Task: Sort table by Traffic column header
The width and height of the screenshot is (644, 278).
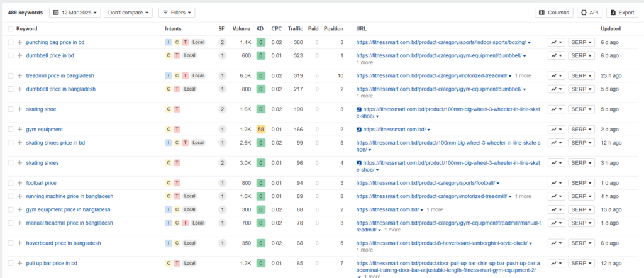Action: tap(295, 28)
